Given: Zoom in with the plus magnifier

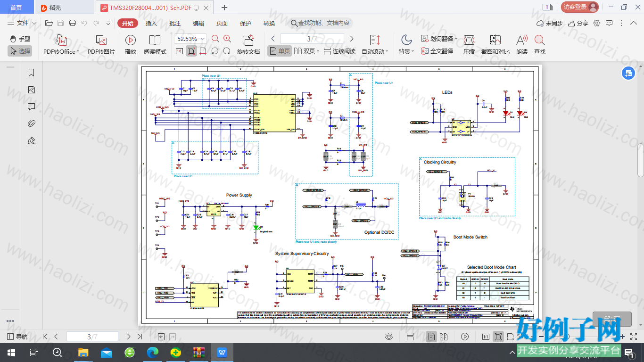Looking at the screenshot, I should (227, 39).
